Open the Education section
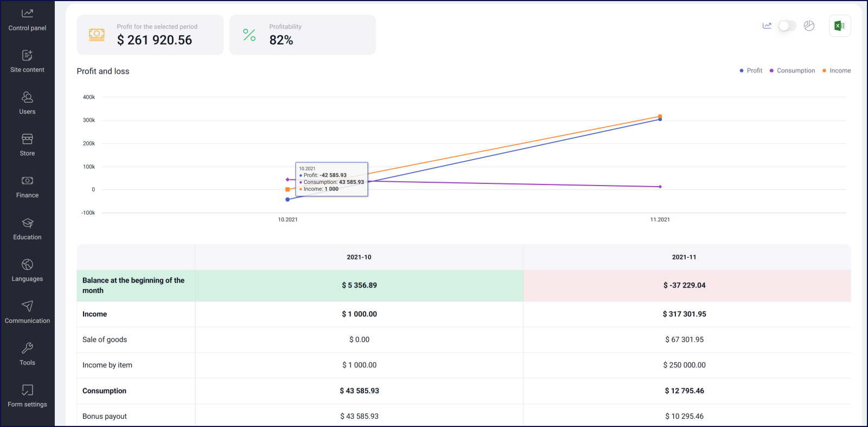 click(x=27, y=230)
